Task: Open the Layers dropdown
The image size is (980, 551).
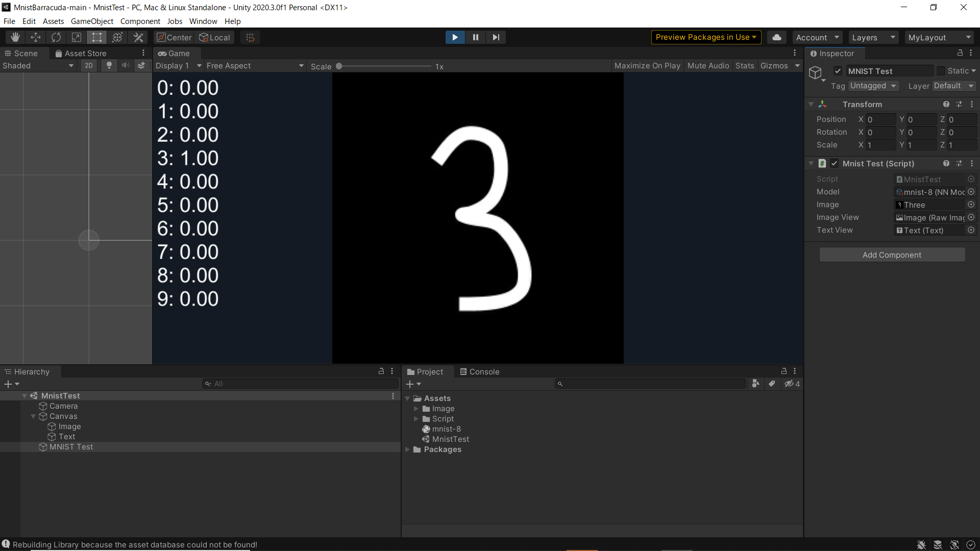Action: coord(873,37)
